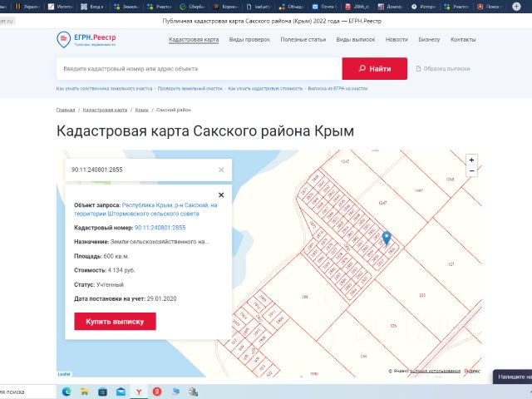
Task: Click the Стоимость: 4 134 руб. text
Action: point(105,270)
